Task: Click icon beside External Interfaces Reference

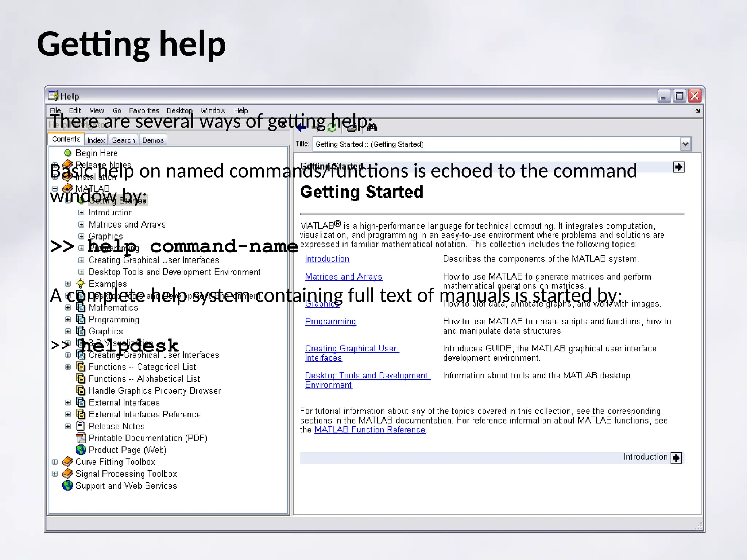Action: 81,414
